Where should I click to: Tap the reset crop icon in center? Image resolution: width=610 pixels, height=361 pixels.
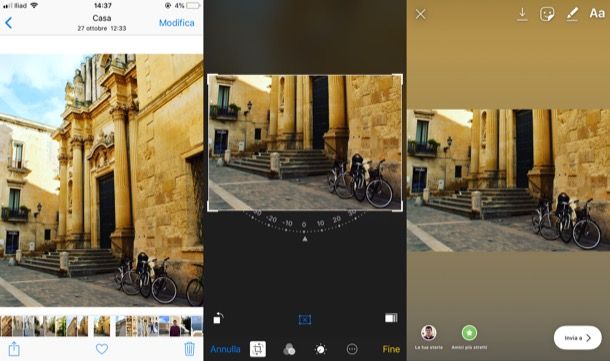(x=305, y=320)
